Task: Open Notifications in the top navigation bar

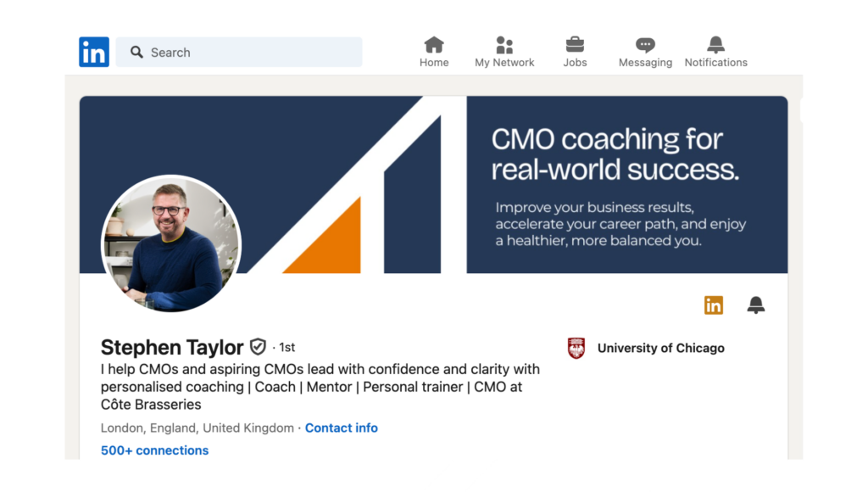Action: click(x=715, y=52)
